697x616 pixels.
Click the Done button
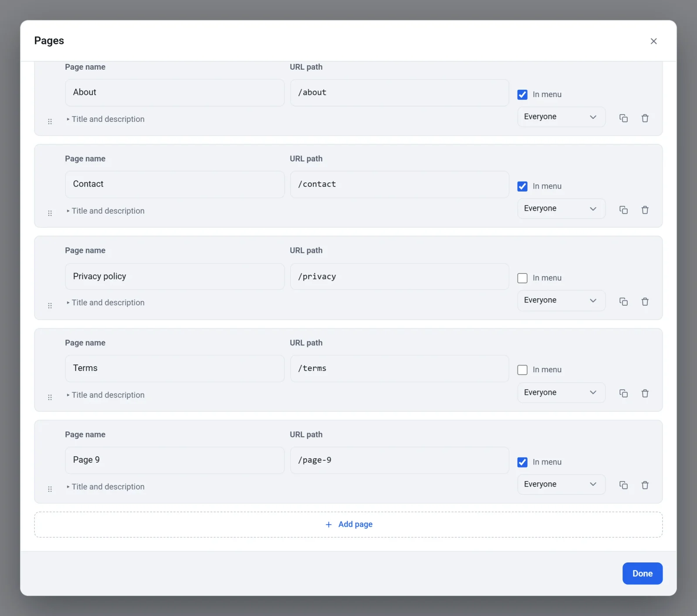pos(643,573)
